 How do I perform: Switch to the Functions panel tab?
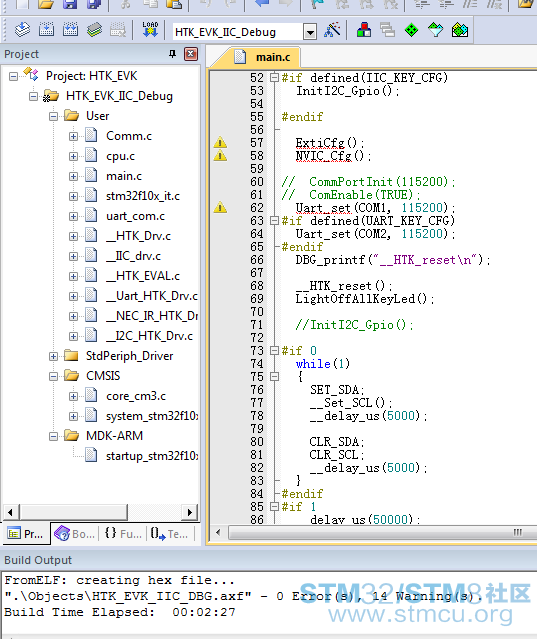pyautogui.click(x=123, y=533)
